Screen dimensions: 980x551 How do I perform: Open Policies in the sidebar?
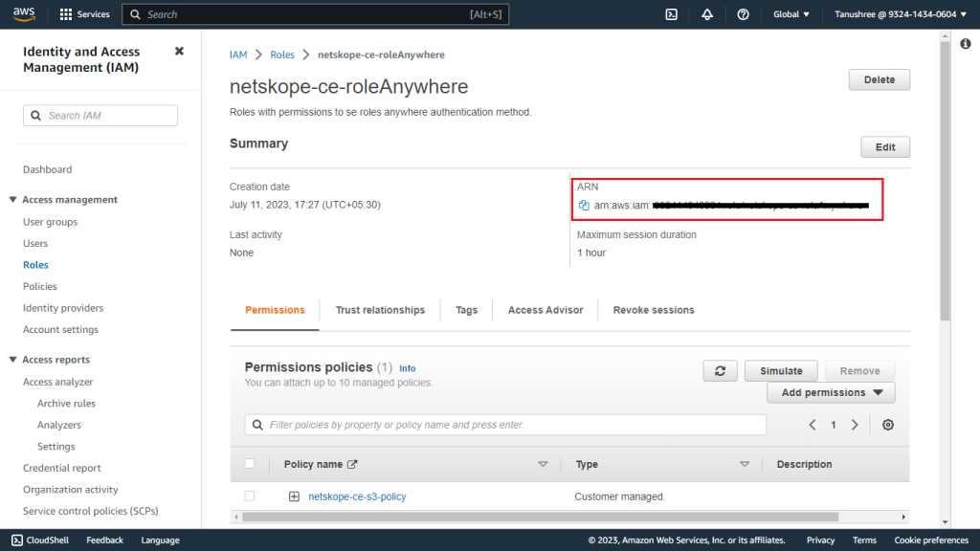click(40, 286)
